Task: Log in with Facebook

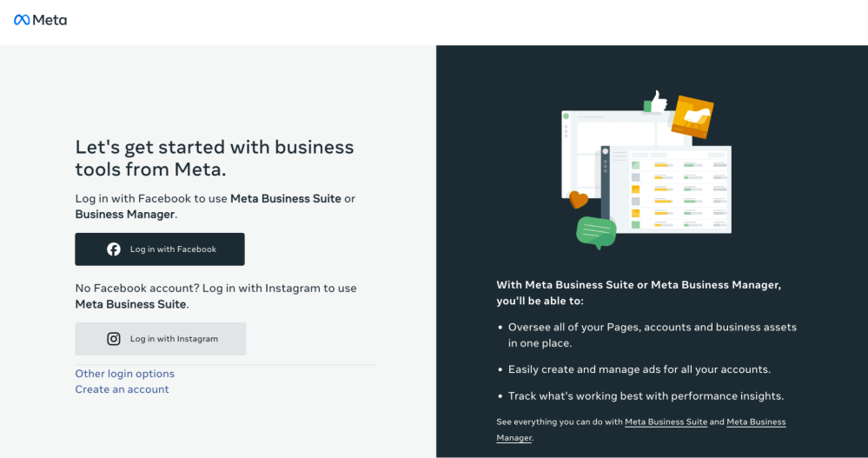Action: point(160,249)
